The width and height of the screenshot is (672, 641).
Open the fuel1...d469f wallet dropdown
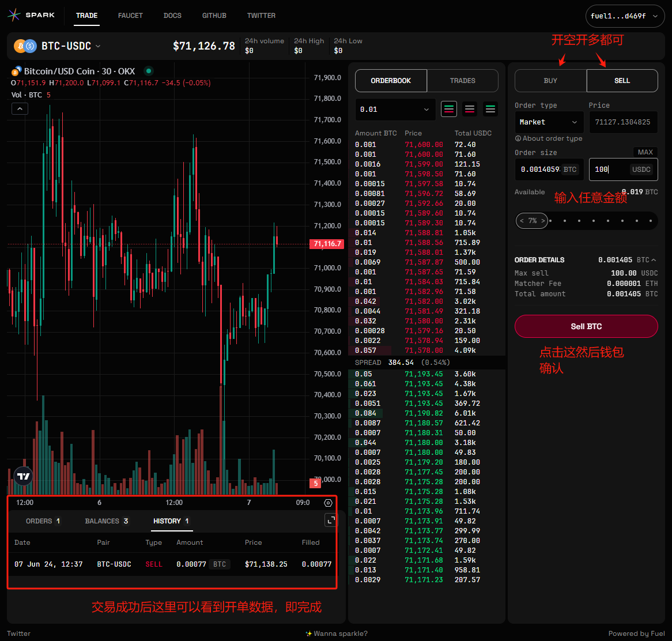[625, 16]
